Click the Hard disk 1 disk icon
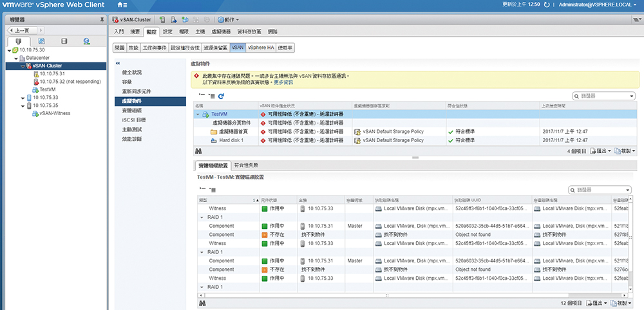This screenshot has height=310, width=644. (214, 140)
